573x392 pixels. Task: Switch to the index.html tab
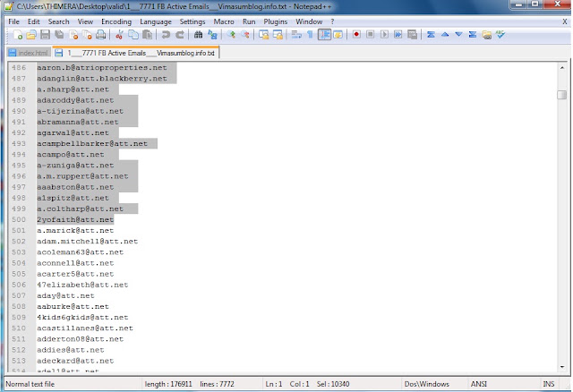pyautogui.click(x=29, y=53)
